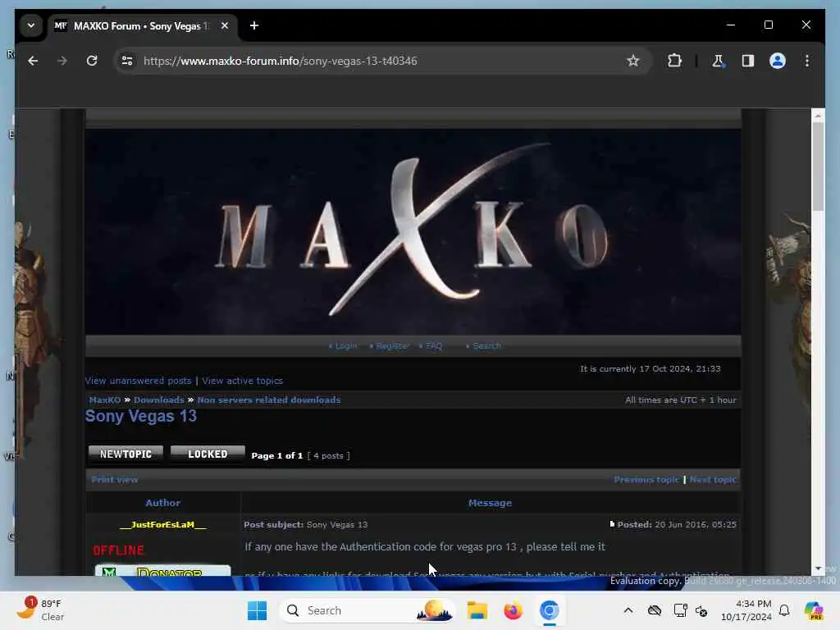View unanswered posts link

[x=138, y=381]
